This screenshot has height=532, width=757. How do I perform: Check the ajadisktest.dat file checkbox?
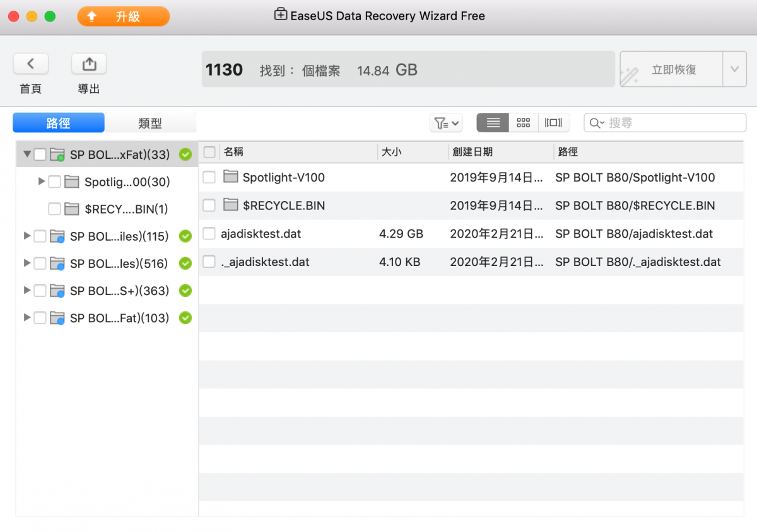pos(209,234)
